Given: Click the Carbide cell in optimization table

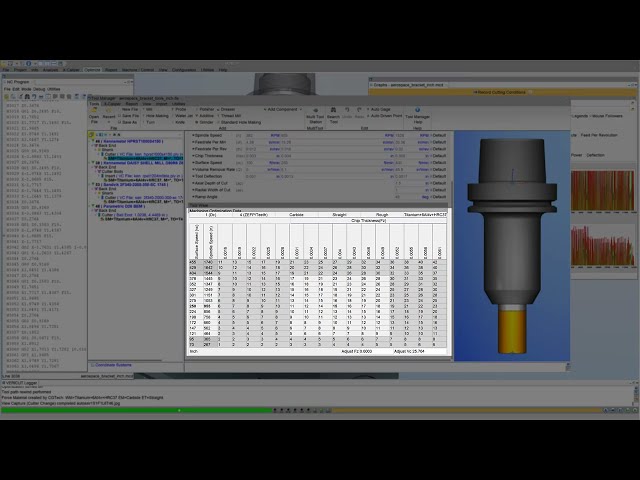Looking at the screenshot, I should 296,215.
